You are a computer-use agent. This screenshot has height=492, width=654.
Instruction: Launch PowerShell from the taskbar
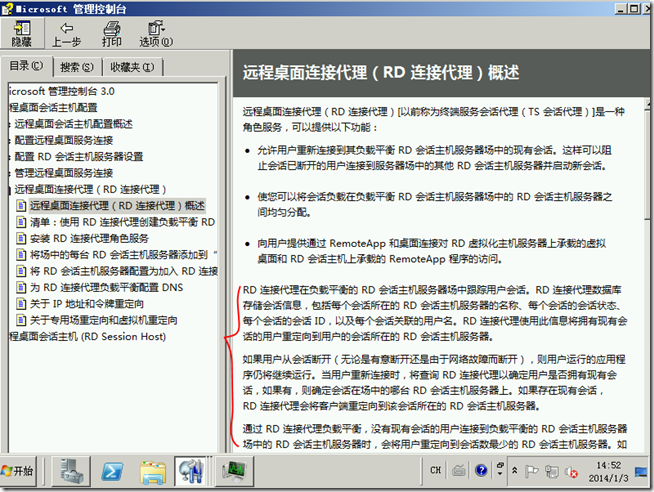click(113, 472)
